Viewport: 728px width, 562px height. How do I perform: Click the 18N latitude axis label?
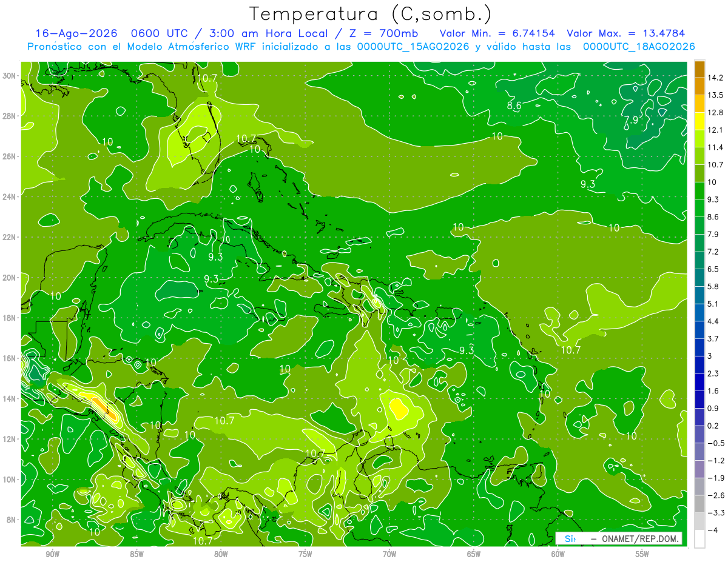[10, 318]
